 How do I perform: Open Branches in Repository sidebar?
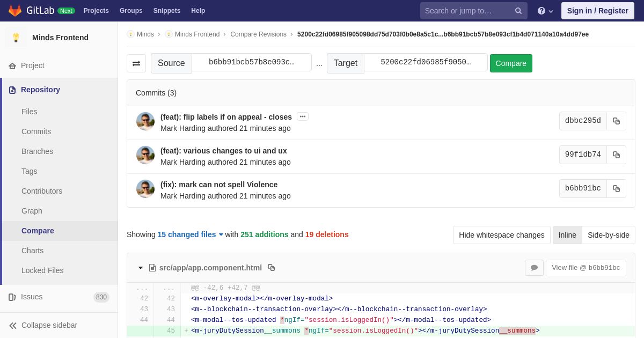pyautogui.click(x=37, y=151)
